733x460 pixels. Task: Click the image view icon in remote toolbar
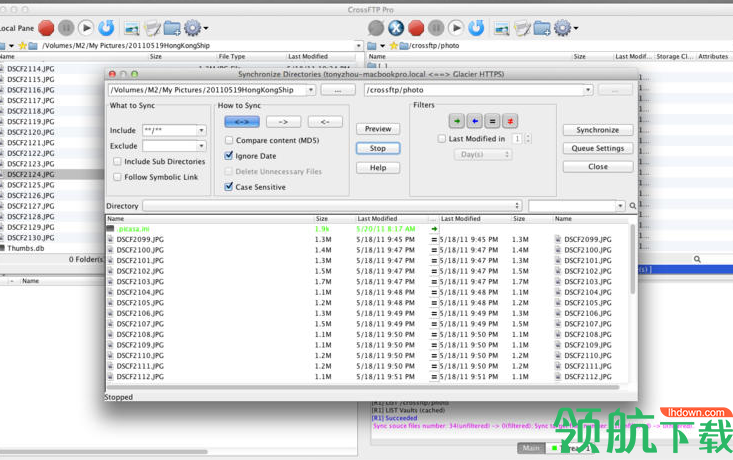click(x=502, y=29)
